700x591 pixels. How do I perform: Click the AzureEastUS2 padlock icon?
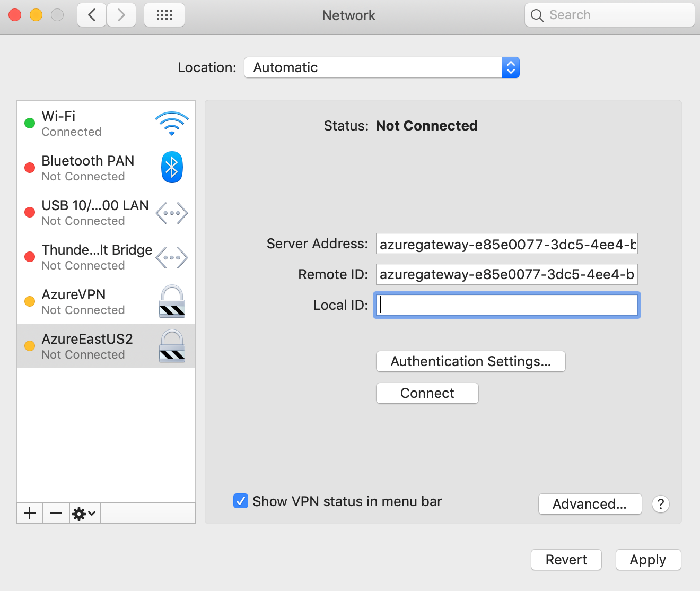coord(172,346)
